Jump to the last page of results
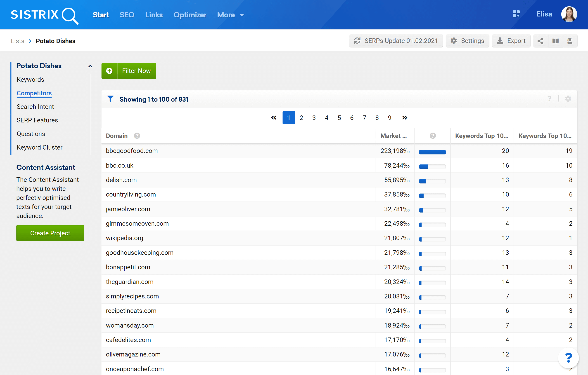 coord(405,118)
